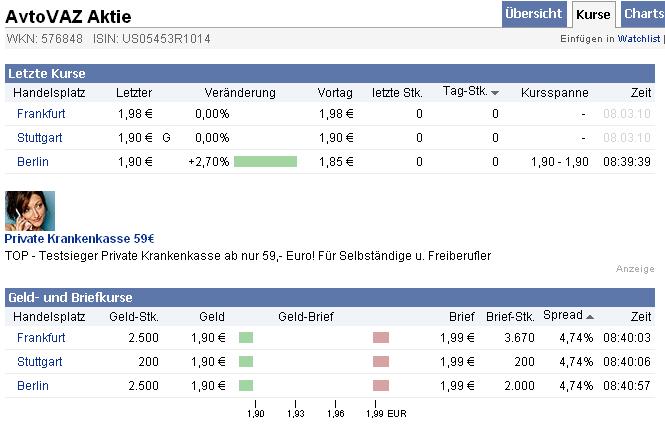665x430 pixels.
Task: Click the woman on phone ad image
Action: coord(29,209)
